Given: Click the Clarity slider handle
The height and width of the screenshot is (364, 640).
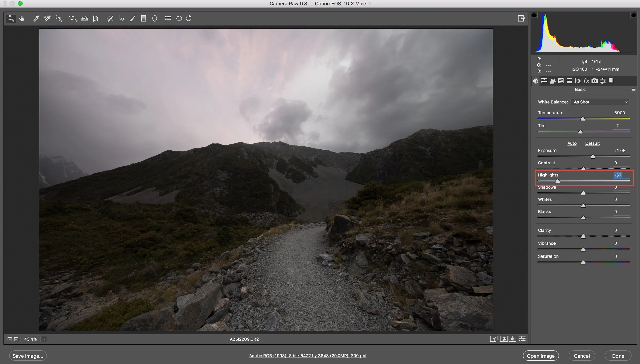Looking at the screenshot, I should coord(583,237).
